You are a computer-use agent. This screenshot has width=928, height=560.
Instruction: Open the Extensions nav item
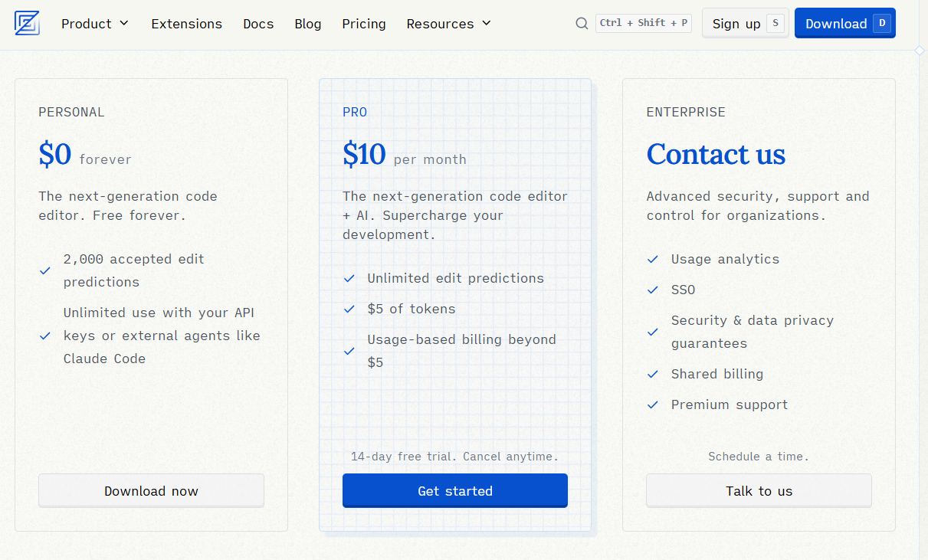[187, 24]
